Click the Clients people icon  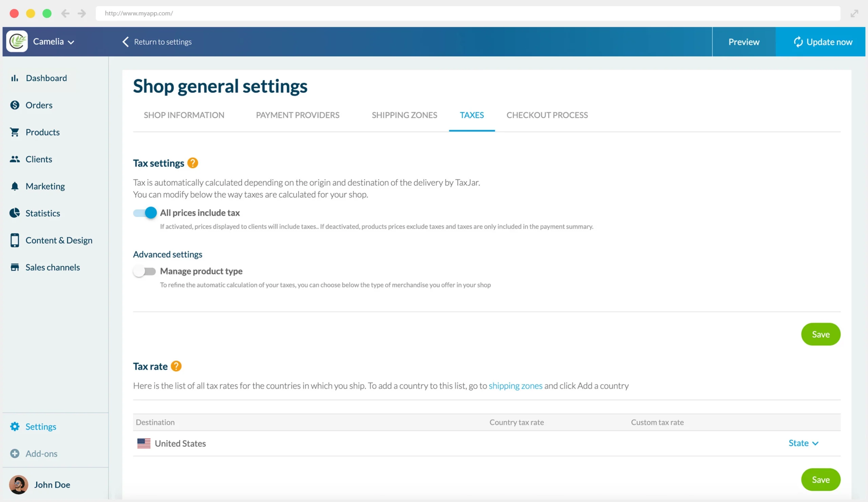(15, 159)
